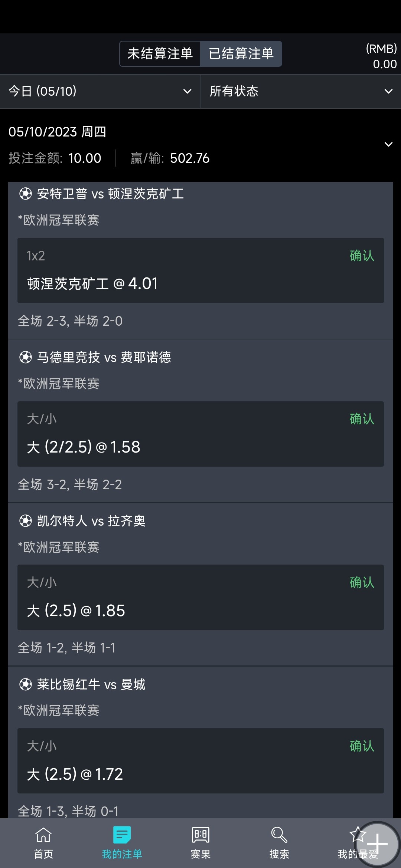Tap the RMB 0.00 balance display
The image size is (401, 868).
click(x=381, y=56)
